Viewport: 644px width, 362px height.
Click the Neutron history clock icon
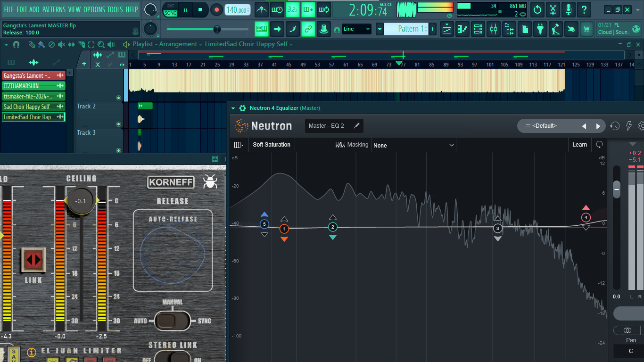click(615, 126)
